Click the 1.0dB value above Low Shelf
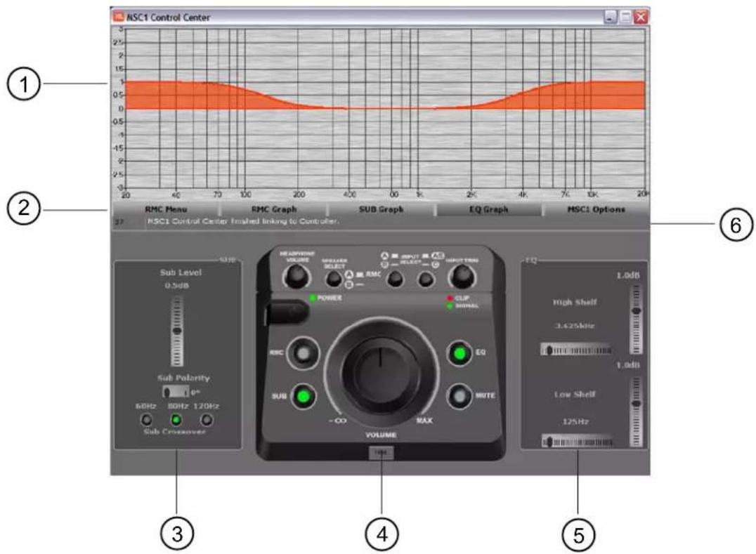The image size is (756, 554). pos(627,366)
